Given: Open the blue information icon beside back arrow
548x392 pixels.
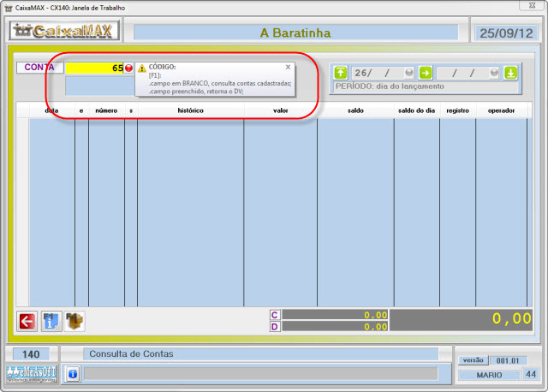Looking at the screenshot, I should point(51,321).
